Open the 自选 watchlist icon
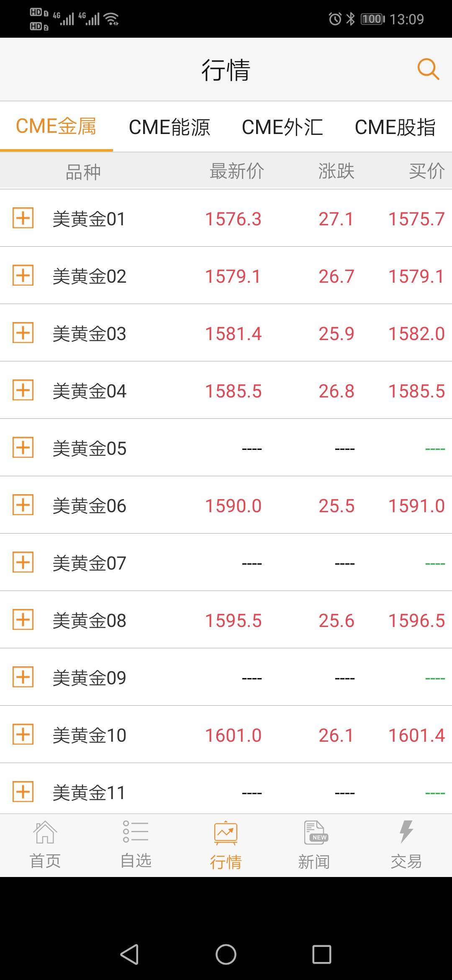This screenshot has height=980, width=452. pos(136,831)
